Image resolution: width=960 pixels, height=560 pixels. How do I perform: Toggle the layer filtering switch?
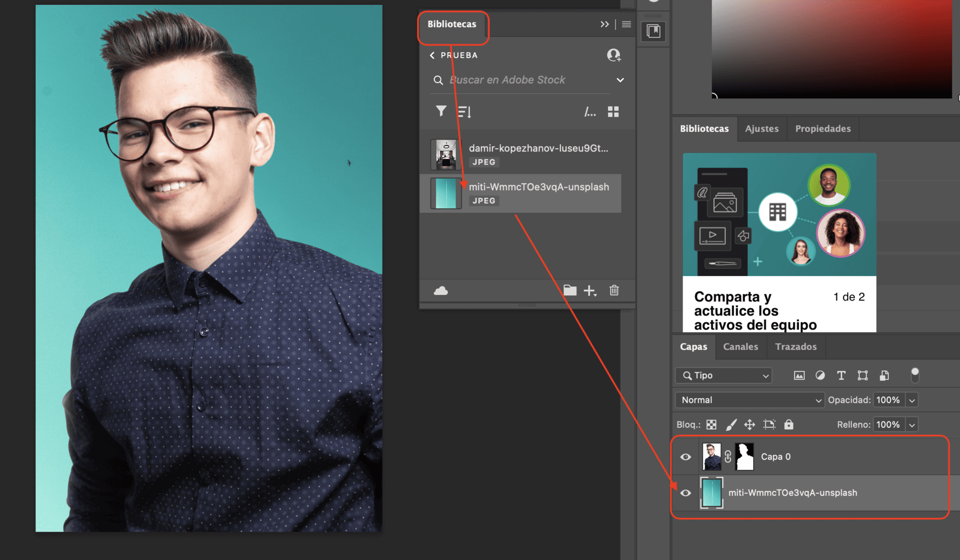pos(915,375)
